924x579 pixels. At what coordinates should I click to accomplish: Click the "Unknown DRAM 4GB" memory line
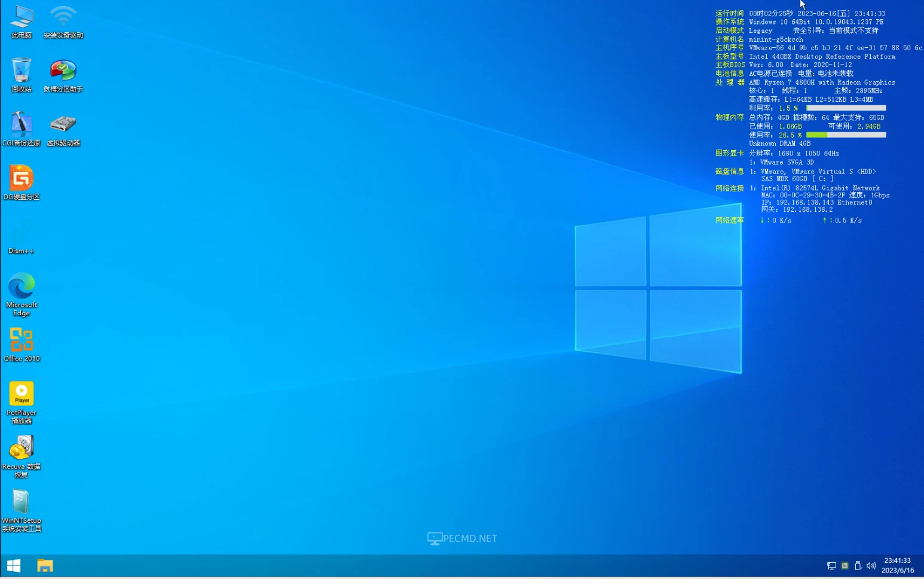pos(779,144)
